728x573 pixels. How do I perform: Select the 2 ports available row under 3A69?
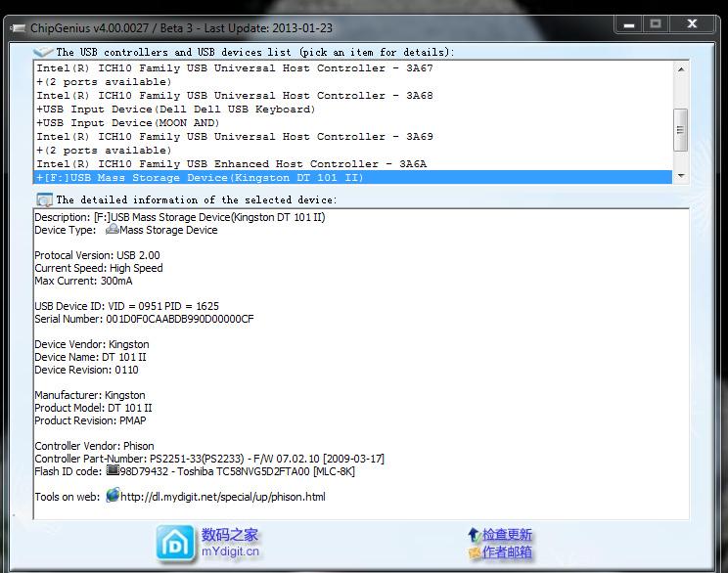(x=353, y=151)
